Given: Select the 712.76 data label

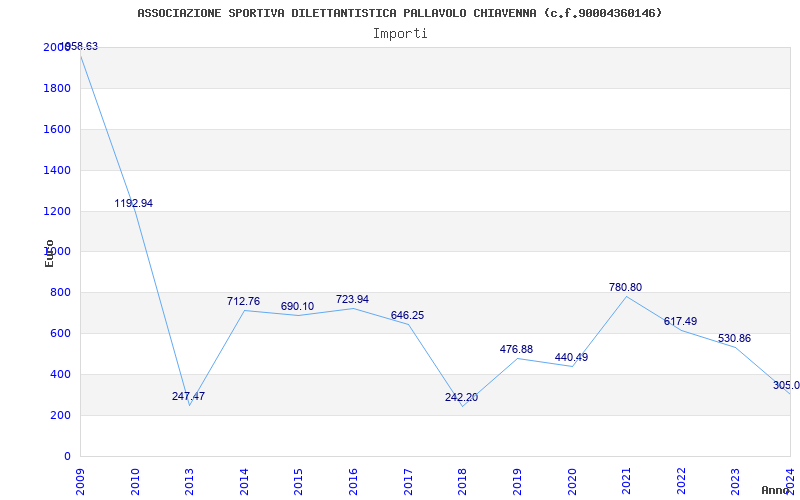Looking at the screenshot, I should click(x=243, y=302).
